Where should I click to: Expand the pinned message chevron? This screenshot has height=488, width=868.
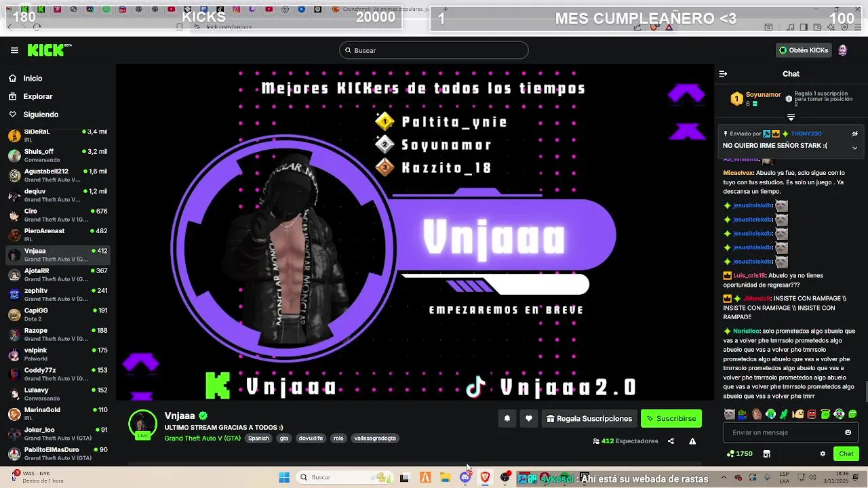tap(854, 147)
